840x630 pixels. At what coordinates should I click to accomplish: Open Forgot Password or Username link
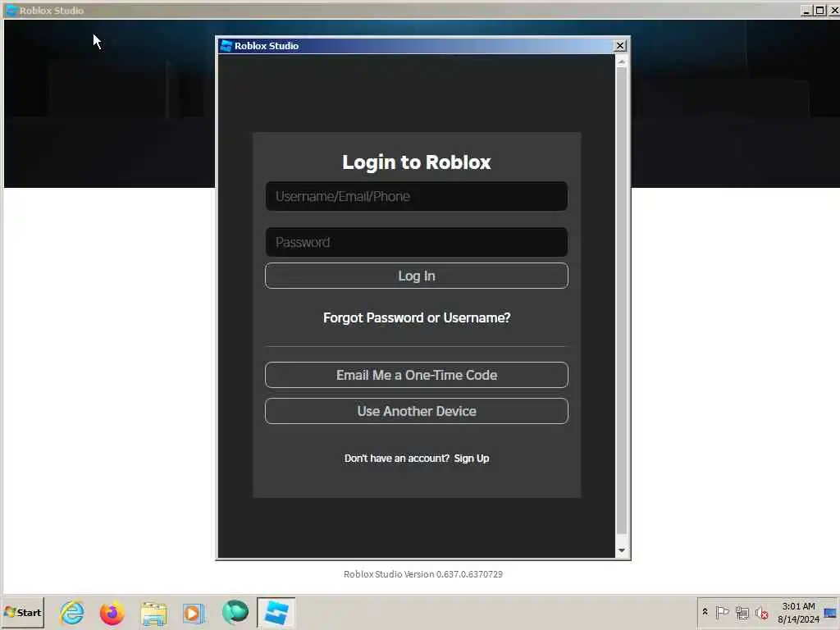(x=416, y=317)
